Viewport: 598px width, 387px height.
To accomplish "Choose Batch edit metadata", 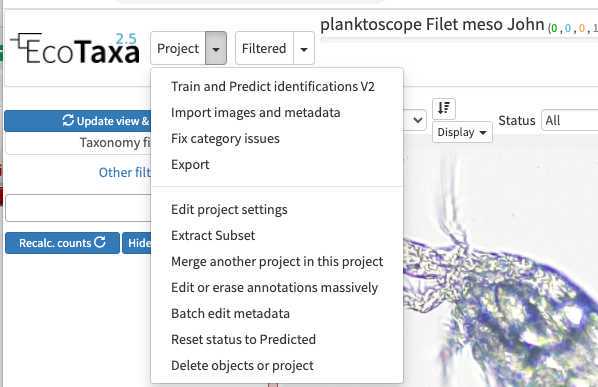I will click(230, 313).
